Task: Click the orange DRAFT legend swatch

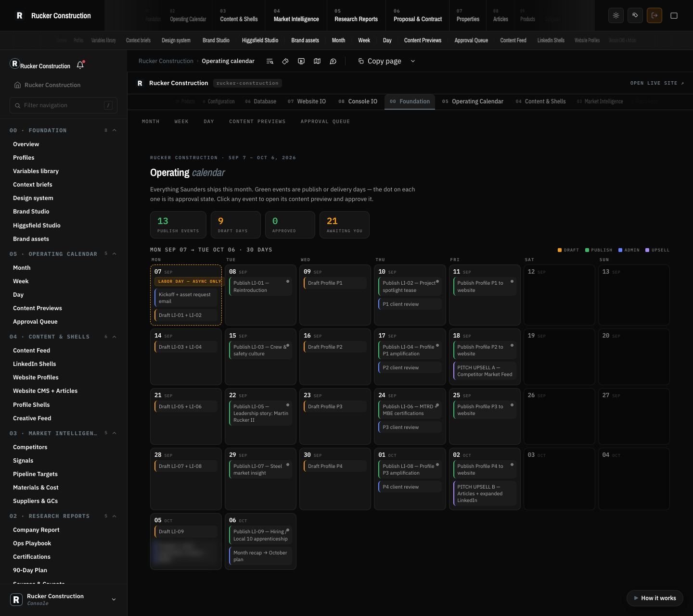Action: coord(560,250)
